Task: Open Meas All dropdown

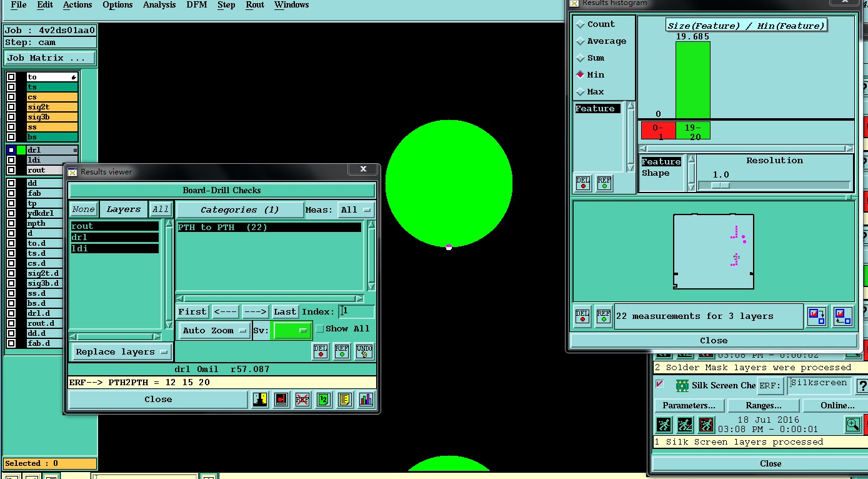Action: [356, 209]
